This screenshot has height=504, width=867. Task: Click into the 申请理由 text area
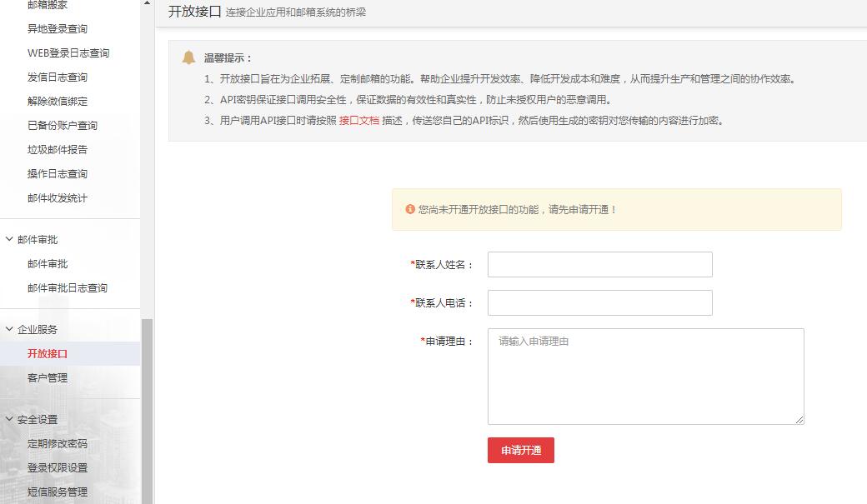click(645, 377)
